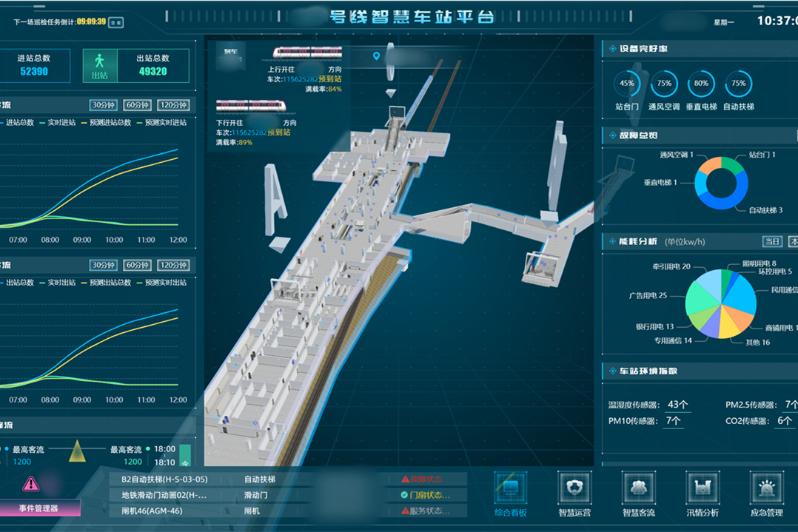Click the pink warning triangle alert icon

click(x=30, y=484)
